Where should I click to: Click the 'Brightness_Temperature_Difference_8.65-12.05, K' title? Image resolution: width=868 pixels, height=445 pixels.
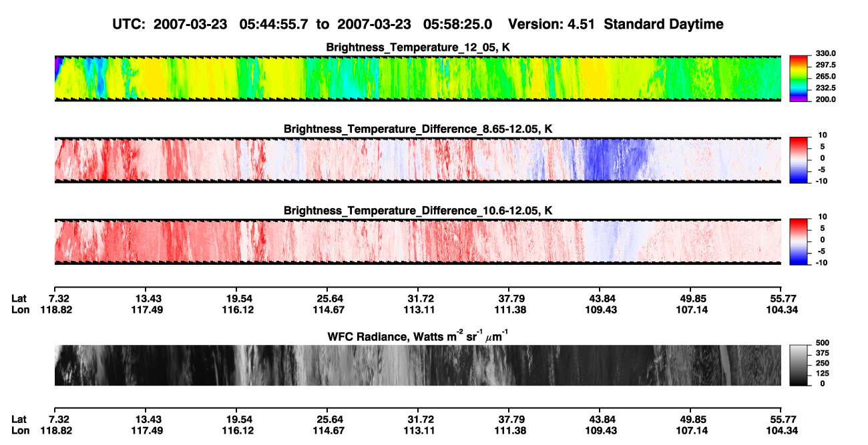point(418,129)
